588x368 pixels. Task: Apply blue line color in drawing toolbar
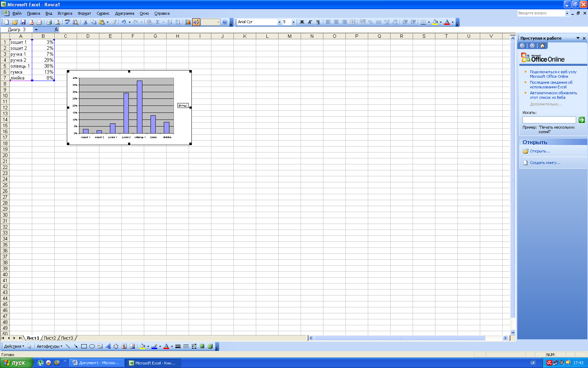tap(154, 346)
